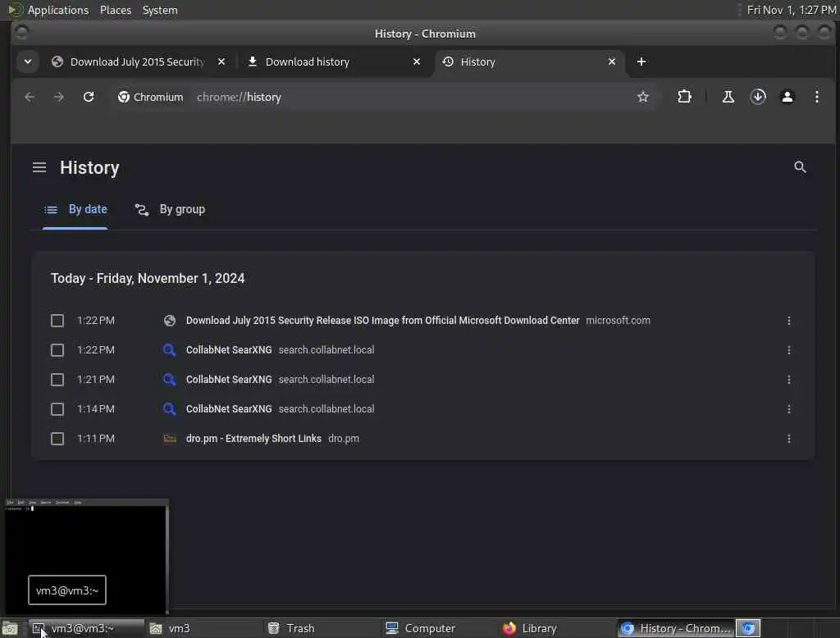Switch to Firefox Library taskbar button
Screen dimensions: 840x638
pos(557,628)
